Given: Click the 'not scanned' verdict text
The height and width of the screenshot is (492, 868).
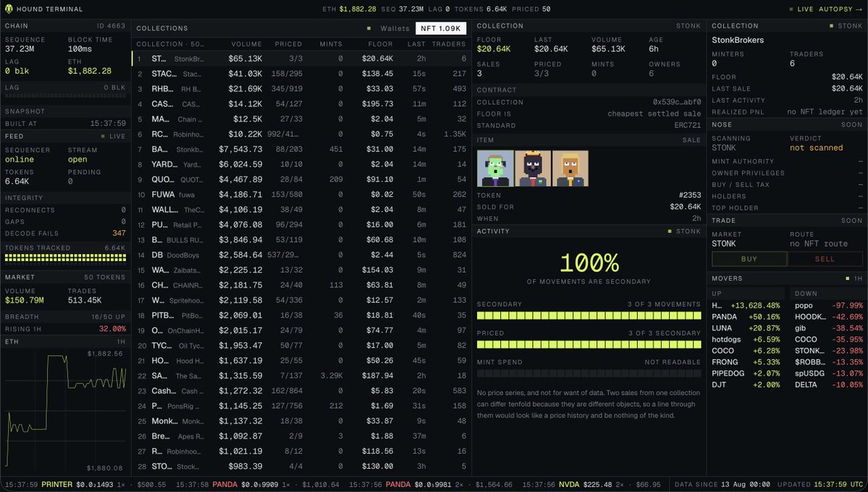Looking at the screenshot, I should coord(817,148).
